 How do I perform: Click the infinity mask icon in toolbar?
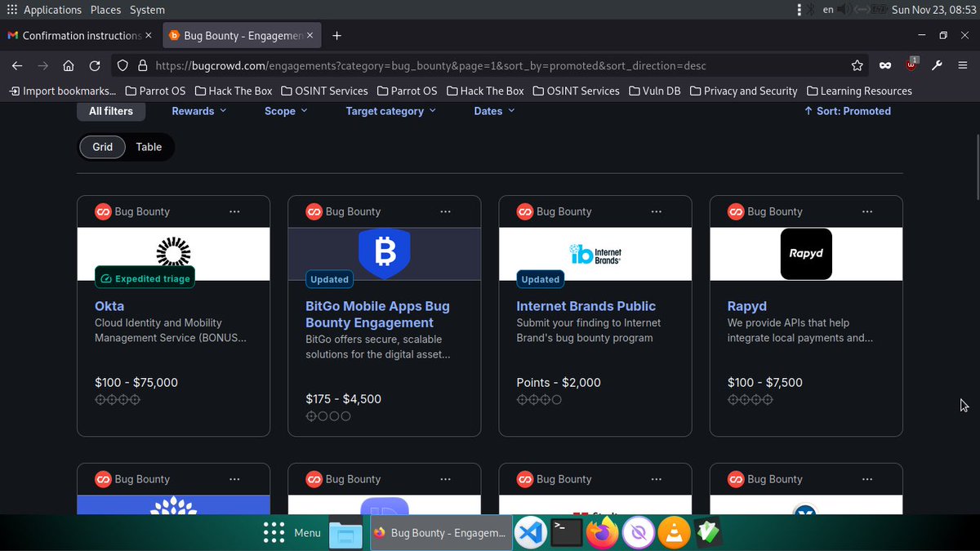(x=885, y=65)
